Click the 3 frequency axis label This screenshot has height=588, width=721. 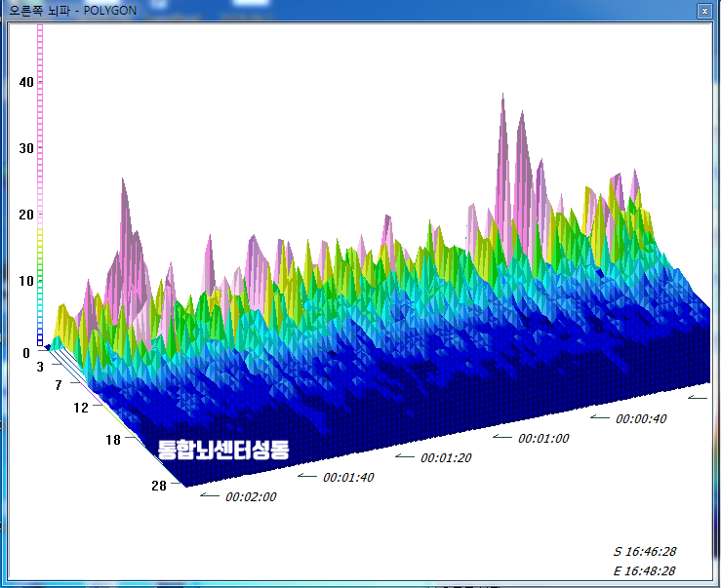(40, 367)
